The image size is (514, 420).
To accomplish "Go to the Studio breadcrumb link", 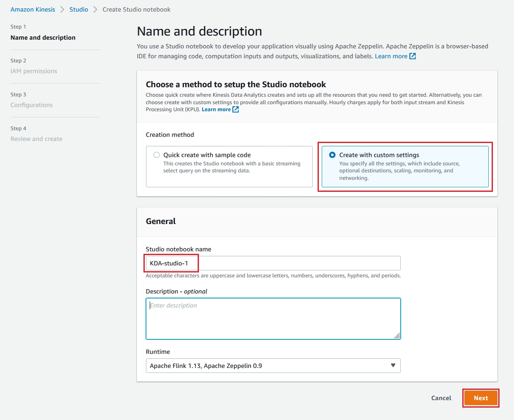I will coord(79,10).
